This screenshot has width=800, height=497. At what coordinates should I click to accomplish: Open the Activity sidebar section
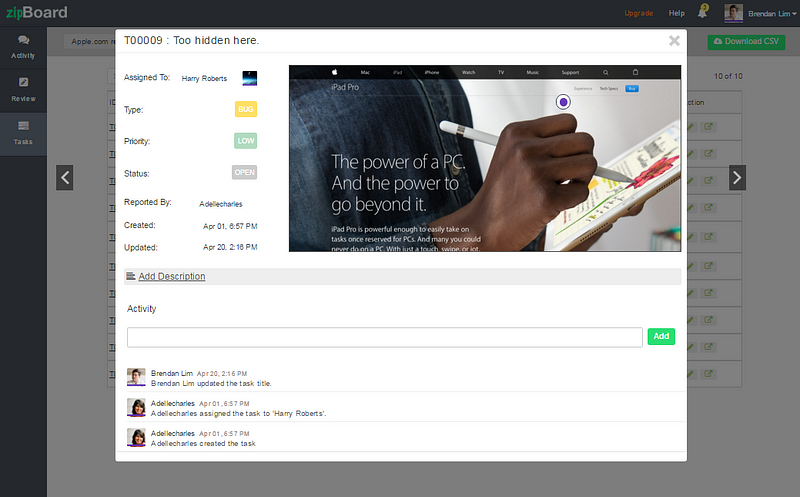(23, 47)
